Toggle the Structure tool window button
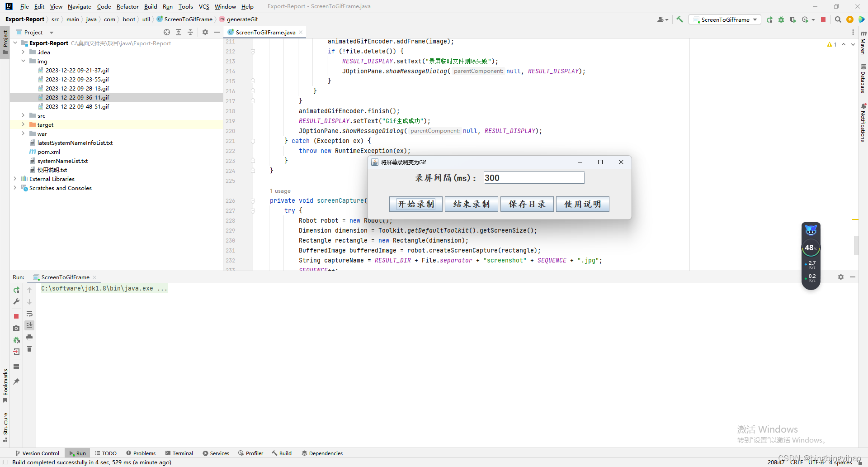This screenshot has height=467, width=868. [x=5, y=427]
